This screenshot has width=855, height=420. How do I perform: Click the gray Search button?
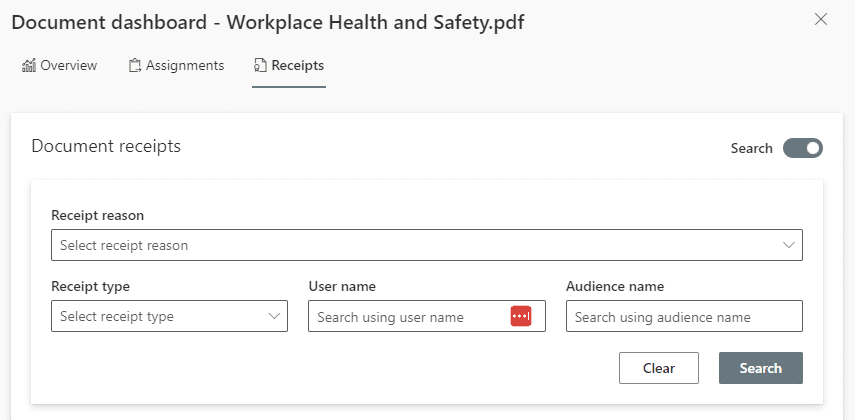(x=761, y=368)
